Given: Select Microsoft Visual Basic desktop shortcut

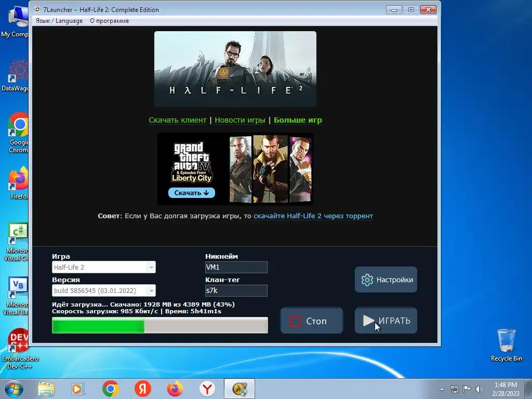Looking at the screenshot, I should click(15, 297).
